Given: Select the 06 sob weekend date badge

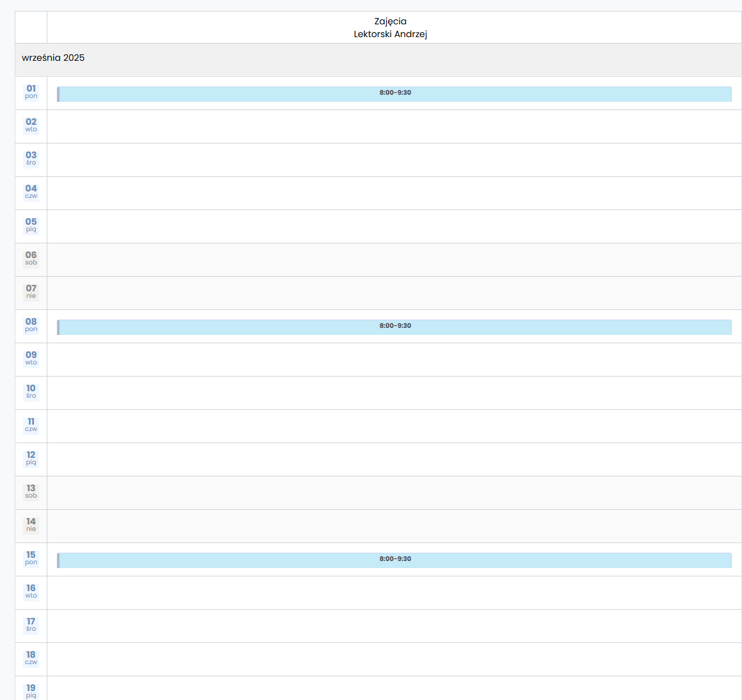Looking at the screenshot, I should click(x=31, y=259).
